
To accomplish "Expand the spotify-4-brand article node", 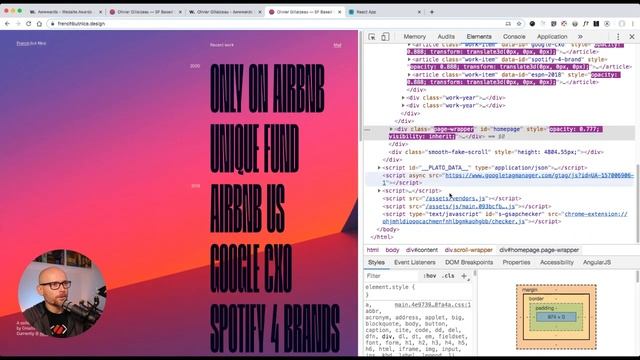I will pos(409,60).
